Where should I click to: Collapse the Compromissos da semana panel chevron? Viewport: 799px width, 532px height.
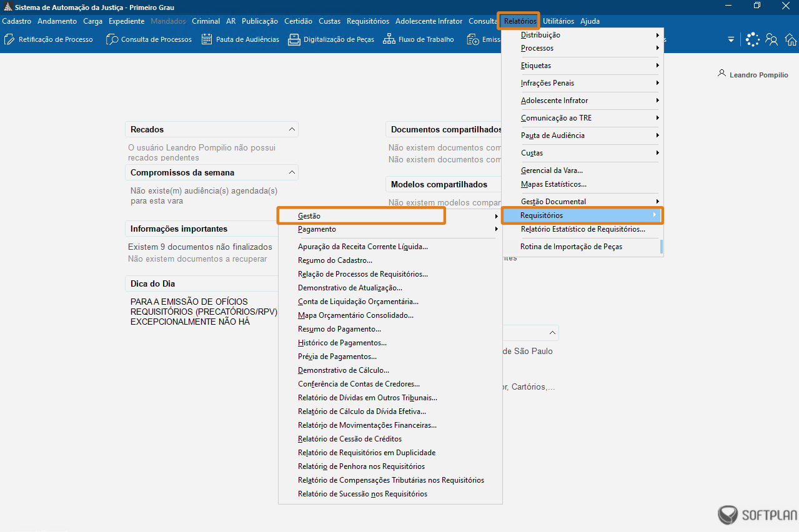coord(292,172)
